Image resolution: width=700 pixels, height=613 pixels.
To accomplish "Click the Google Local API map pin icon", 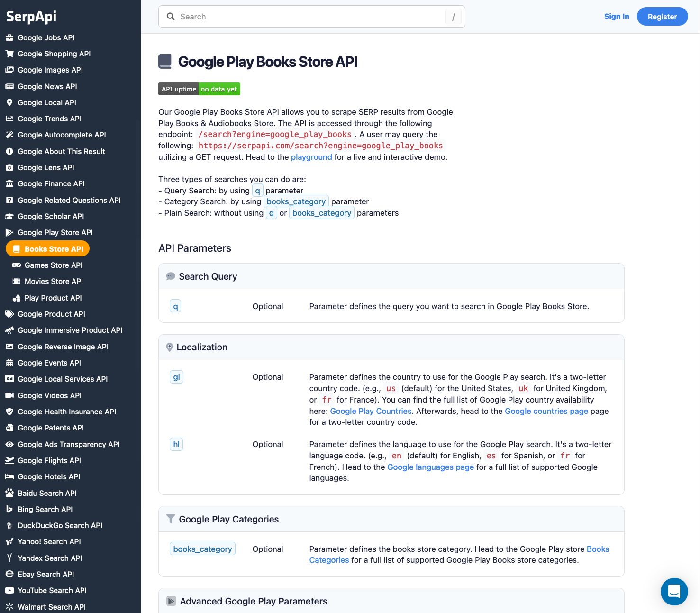I will pyautogui.click(x=9, y=102).
